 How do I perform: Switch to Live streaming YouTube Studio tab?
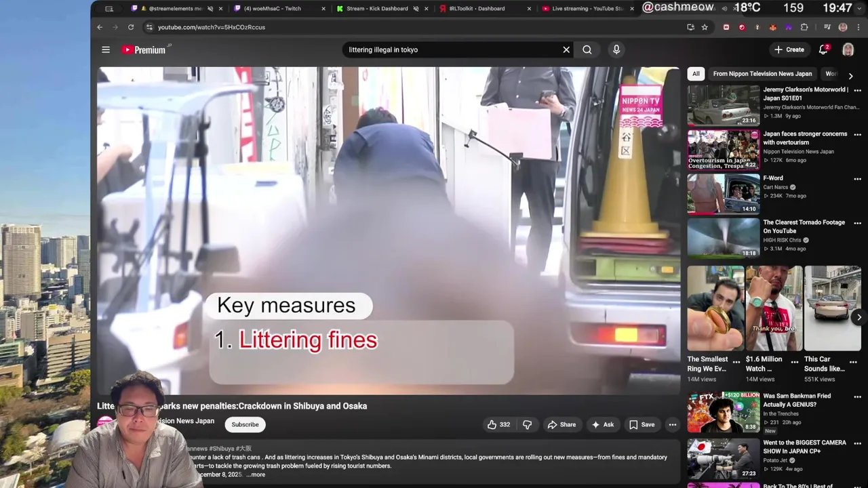tap(588, 9)
